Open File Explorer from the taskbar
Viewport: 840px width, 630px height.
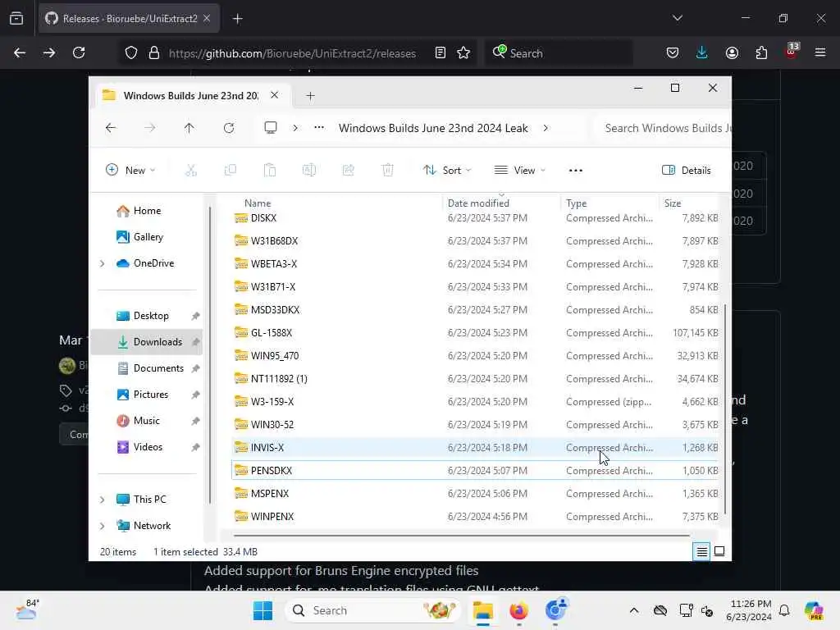click(482, 610)
